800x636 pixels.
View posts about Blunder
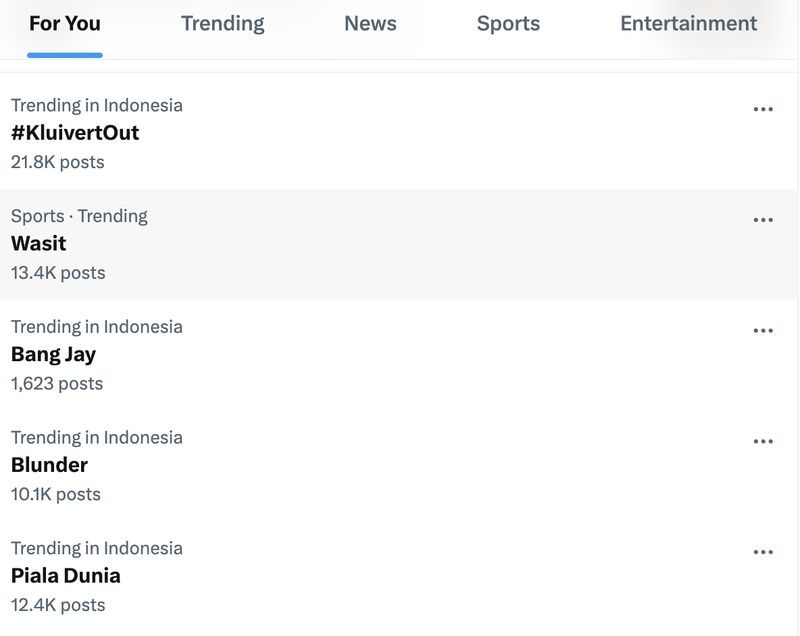[x=49, y=465]
